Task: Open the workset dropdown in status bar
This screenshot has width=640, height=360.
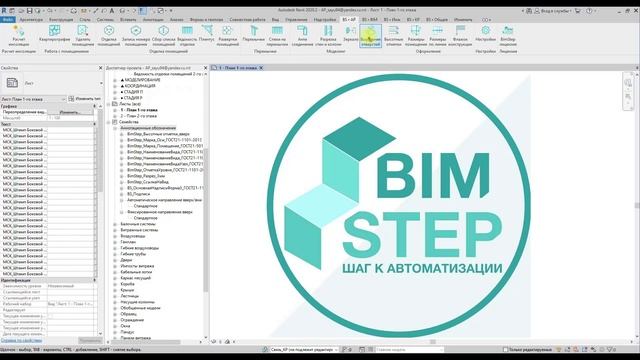Action: pyautogui.click(x=303, y=349)
